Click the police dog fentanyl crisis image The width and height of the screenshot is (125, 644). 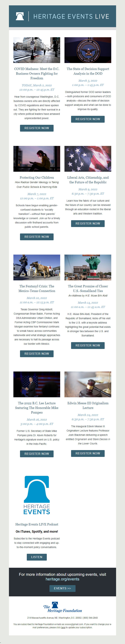coord(37,267)
